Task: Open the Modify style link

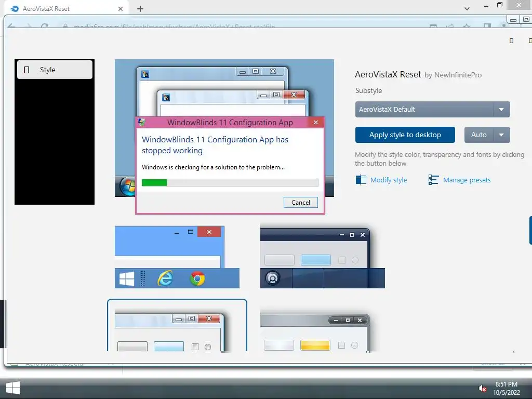Action: tap(389, 180)
